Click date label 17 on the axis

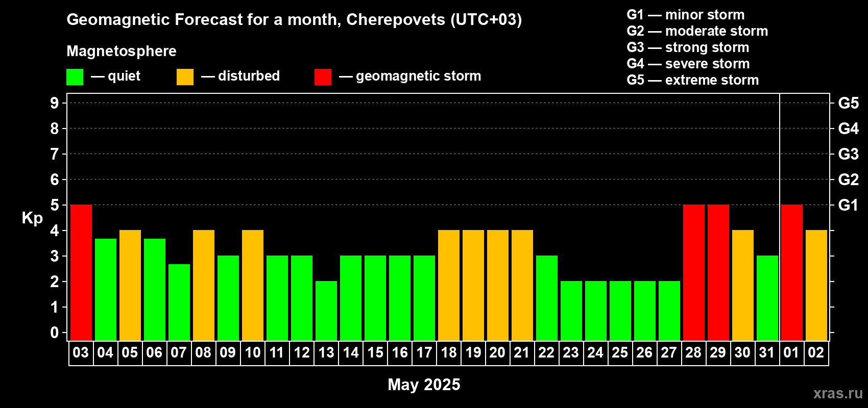coord(424,353)
